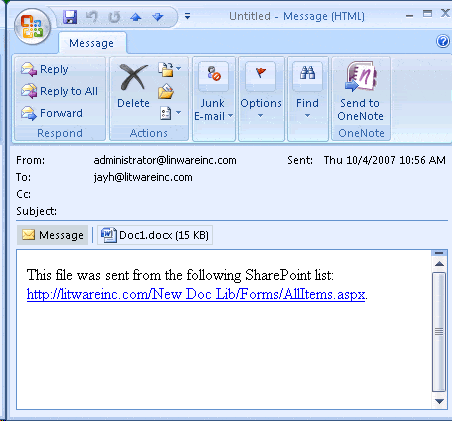Click the message body text line
This screenshot has width=452, height=421.
(180, 276)
